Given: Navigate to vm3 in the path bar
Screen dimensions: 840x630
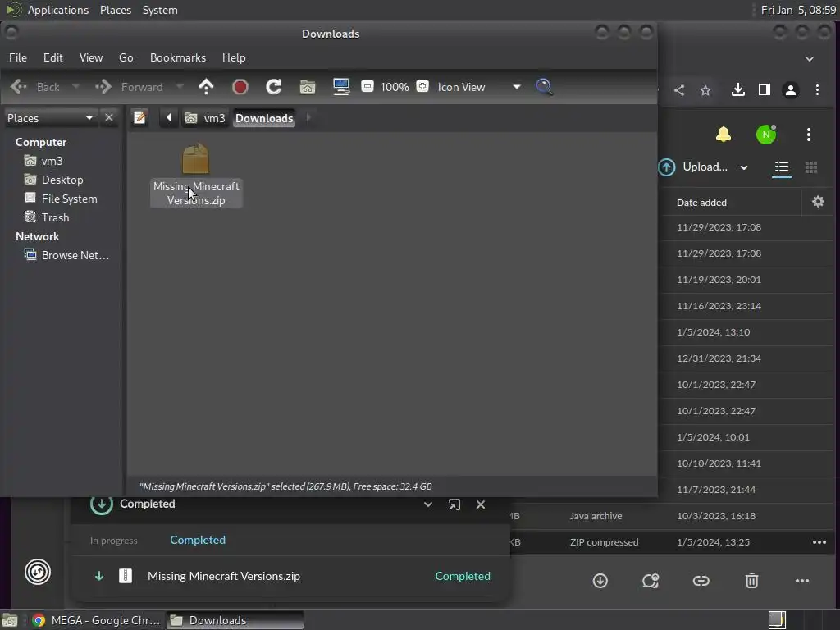Looking at the screenshot, I should click(x=205, y=118).
